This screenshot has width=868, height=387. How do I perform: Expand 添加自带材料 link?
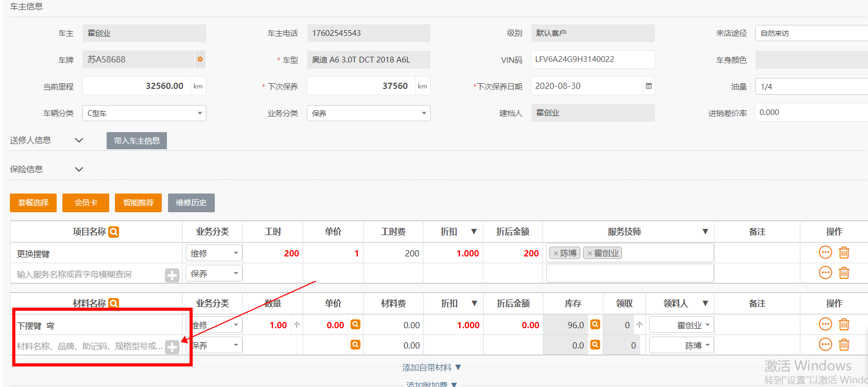[432, 367]
